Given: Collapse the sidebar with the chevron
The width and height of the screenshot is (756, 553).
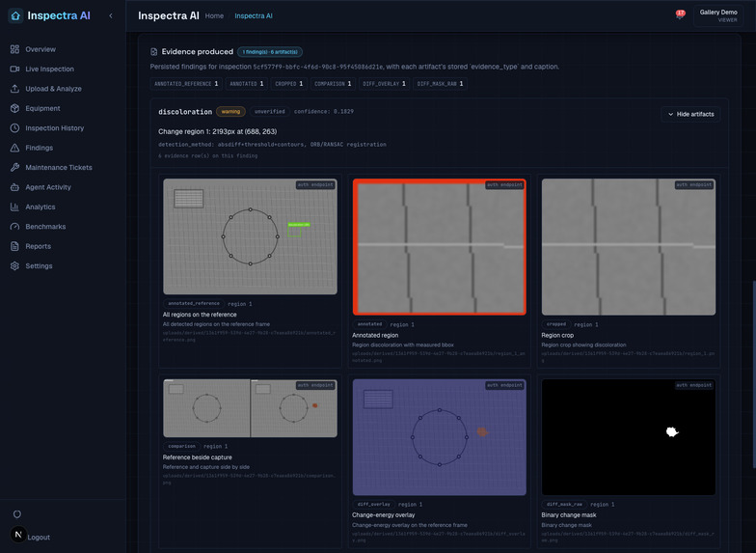Looking at the screenshot, I should [x=111, y=15].
